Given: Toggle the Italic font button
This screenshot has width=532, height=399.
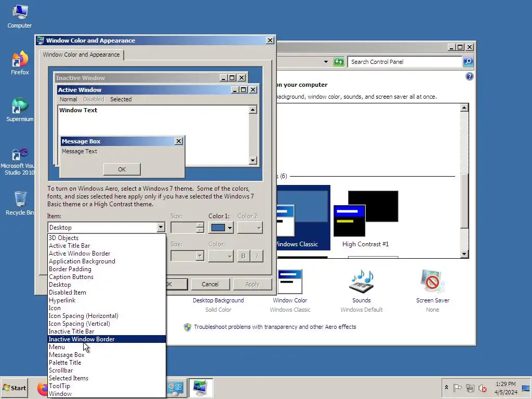Looking at the screenshot, I should pyautogui.click(x=257, y=256).
